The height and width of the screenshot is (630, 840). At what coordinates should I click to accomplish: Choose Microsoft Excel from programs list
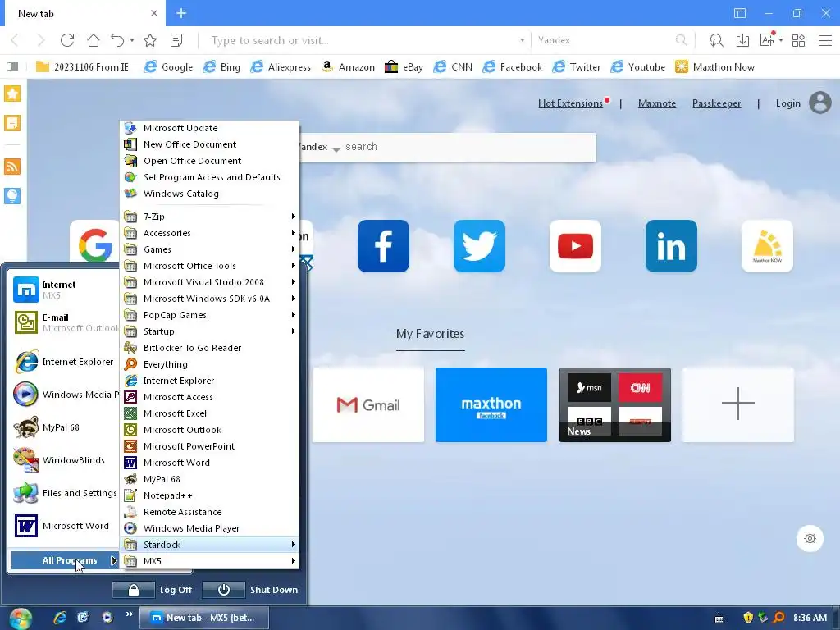pos(209,413)
